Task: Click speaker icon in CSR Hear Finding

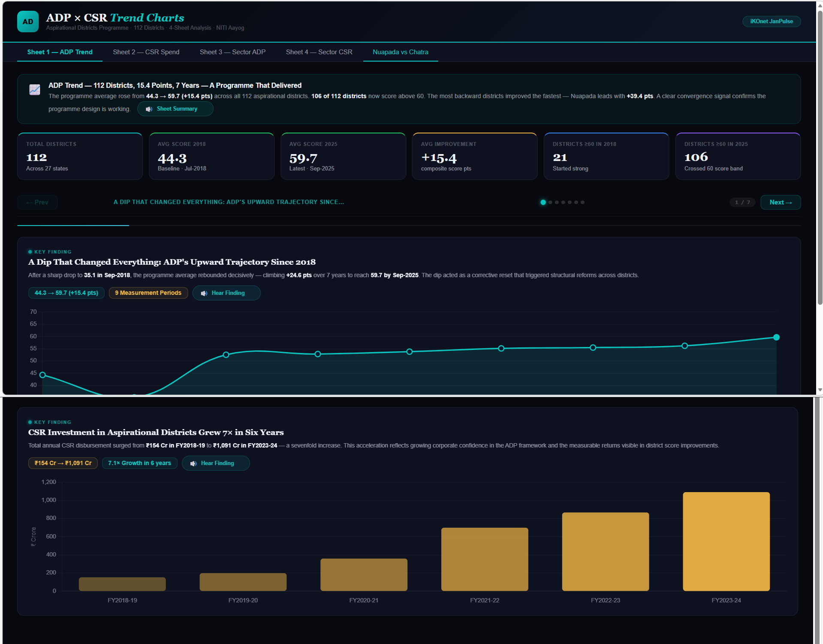Action: pyautogui.click(x=193, y=463)
